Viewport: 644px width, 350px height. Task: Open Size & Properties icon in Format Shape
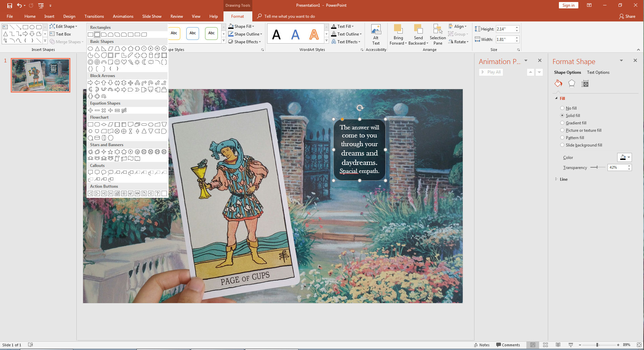[585, 83]
